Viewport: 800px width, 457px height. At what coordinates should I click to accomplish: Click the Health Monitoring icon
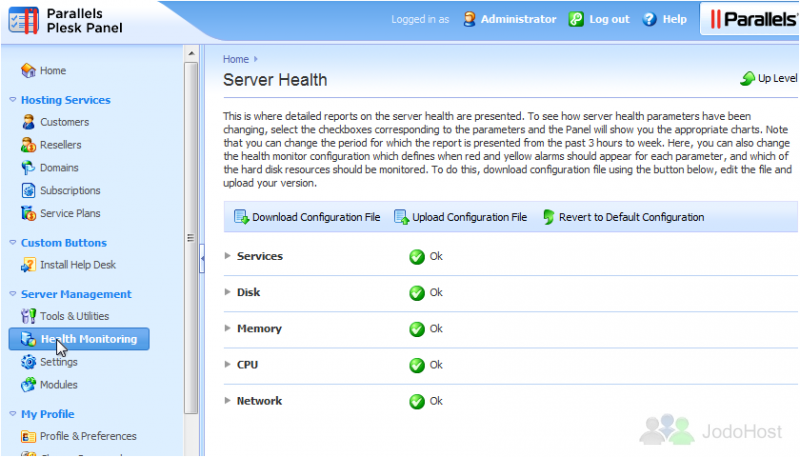point(28,339)
